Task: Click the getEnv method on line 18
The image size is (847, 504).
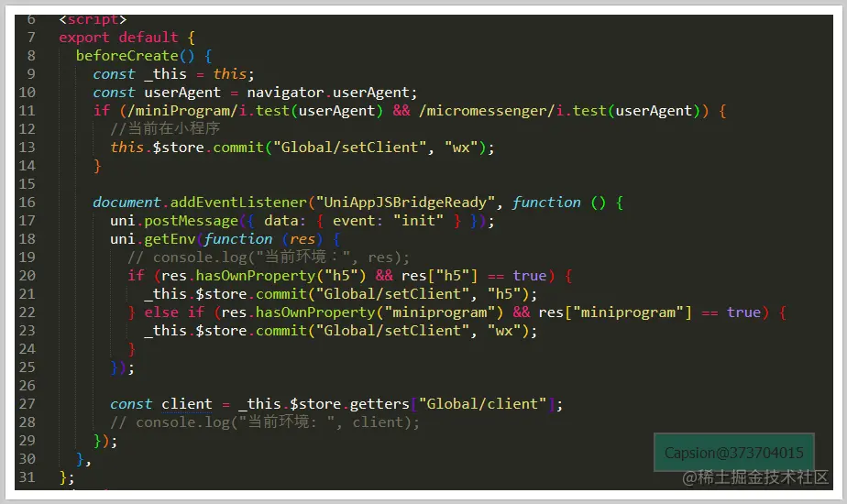Action: click(170, 239)
